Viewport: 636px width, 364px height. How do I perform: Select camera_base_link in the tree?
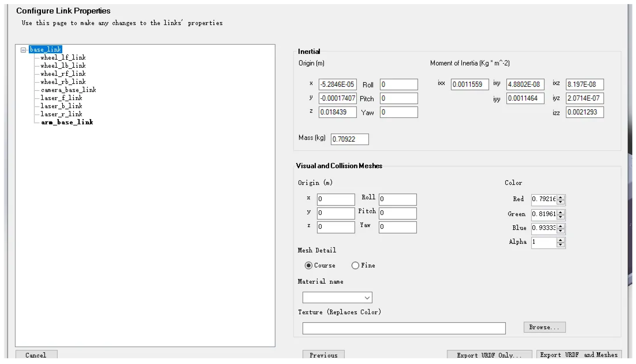click(68, 90)
